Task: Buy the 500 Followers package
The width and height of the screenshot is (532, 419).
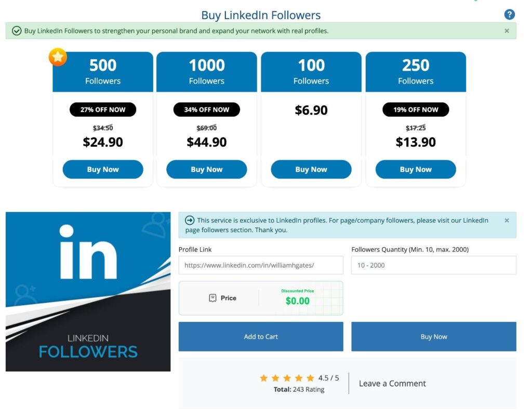Action: click(103, 169)
